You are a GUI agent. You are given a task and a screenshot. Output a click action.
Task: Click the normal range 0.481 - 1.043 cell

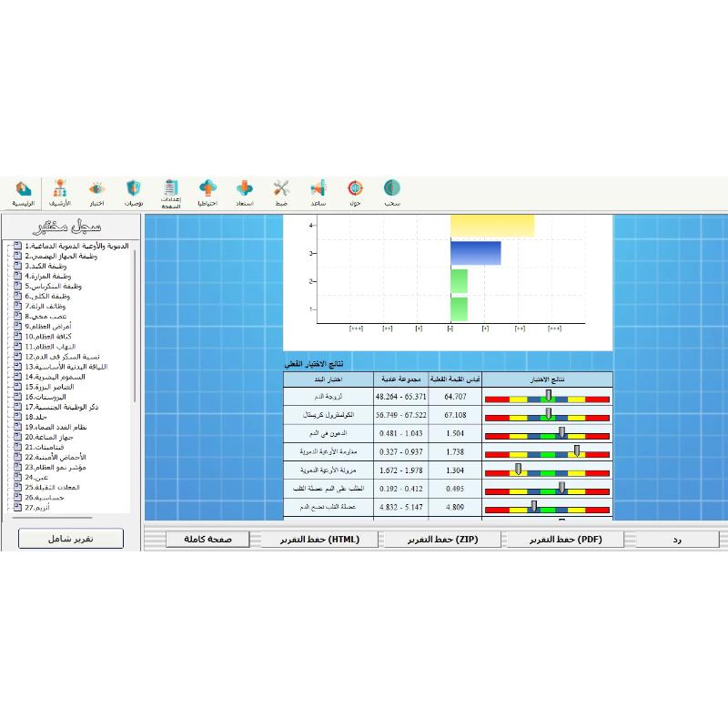point(401,434)
